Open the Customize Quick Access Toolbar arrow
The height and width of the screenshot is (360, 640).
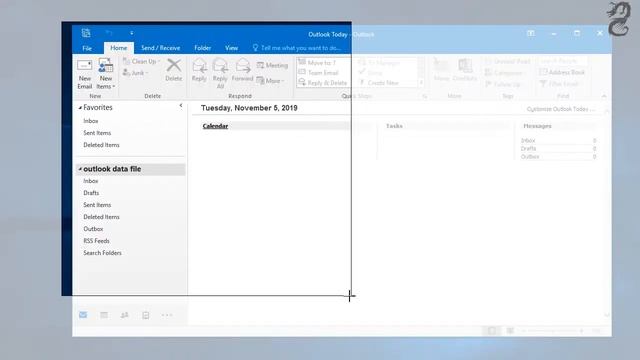point(131,33)
